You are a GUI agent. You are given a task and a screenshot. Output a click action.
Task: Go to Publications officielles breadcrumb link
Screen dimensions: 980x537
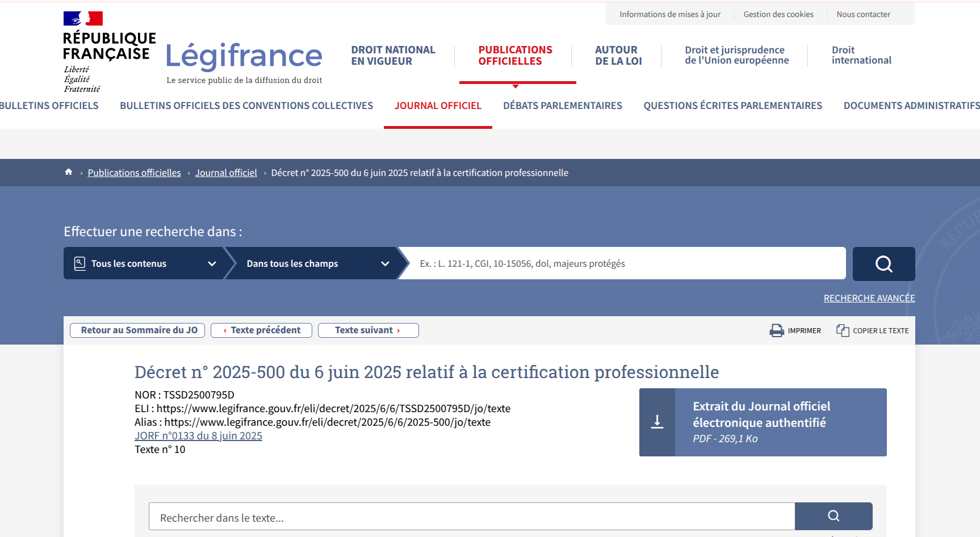[134, 173]
